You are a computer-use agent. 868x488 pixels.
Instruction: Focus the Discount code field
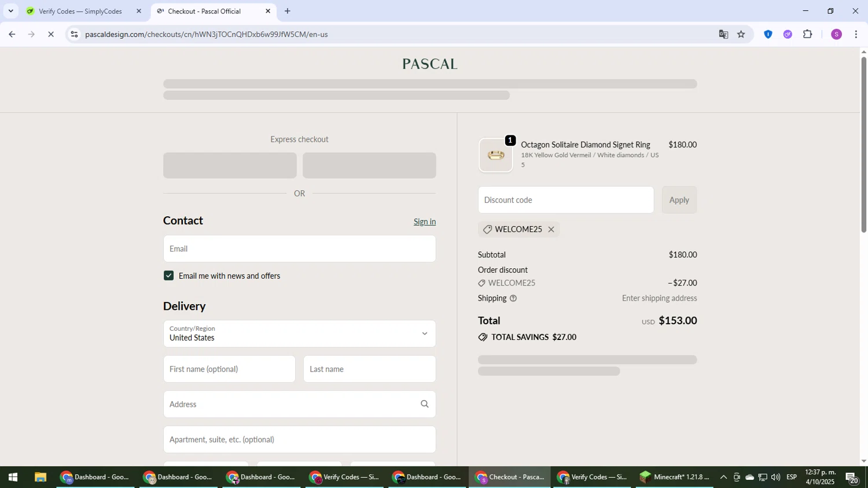(x=566, y=200)
